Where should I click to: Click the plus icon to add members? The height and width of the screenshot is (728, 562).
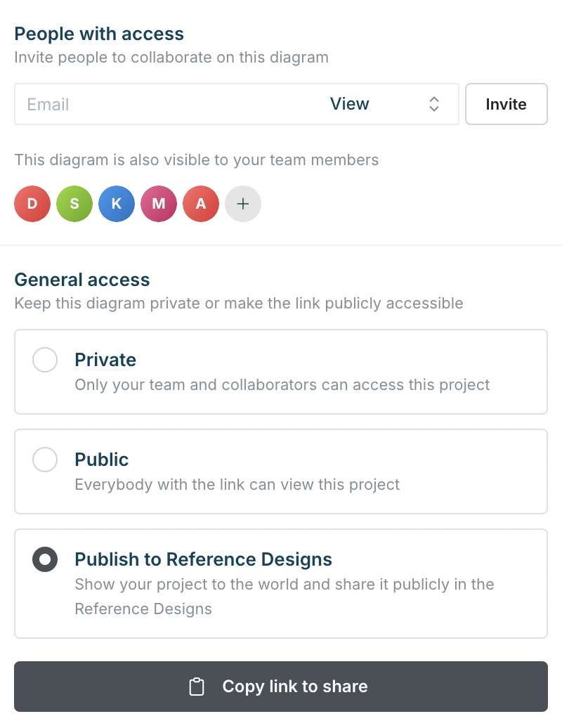pos(243,204)
